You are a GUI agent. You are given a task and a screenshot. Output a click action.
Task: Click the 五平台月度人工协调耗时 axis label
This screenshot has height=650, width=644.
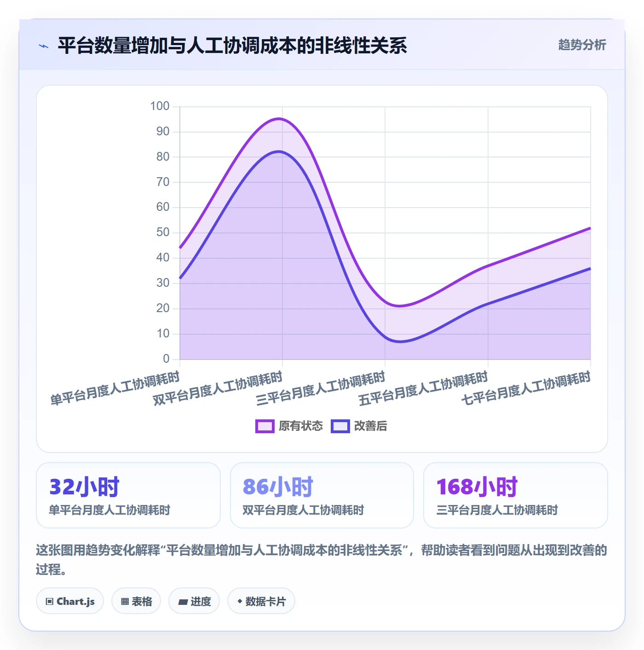[x=423, y=389]
